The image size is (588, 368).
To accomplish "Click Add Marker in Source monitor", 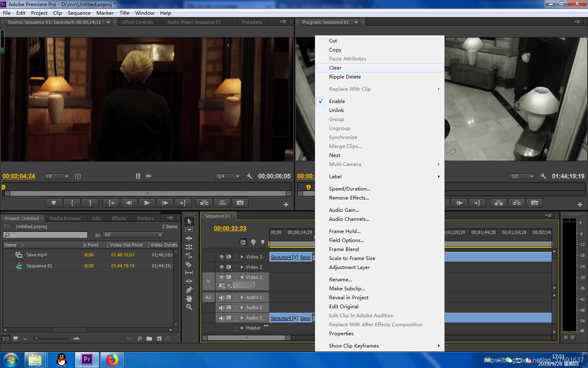I will [x=53, y=203].
